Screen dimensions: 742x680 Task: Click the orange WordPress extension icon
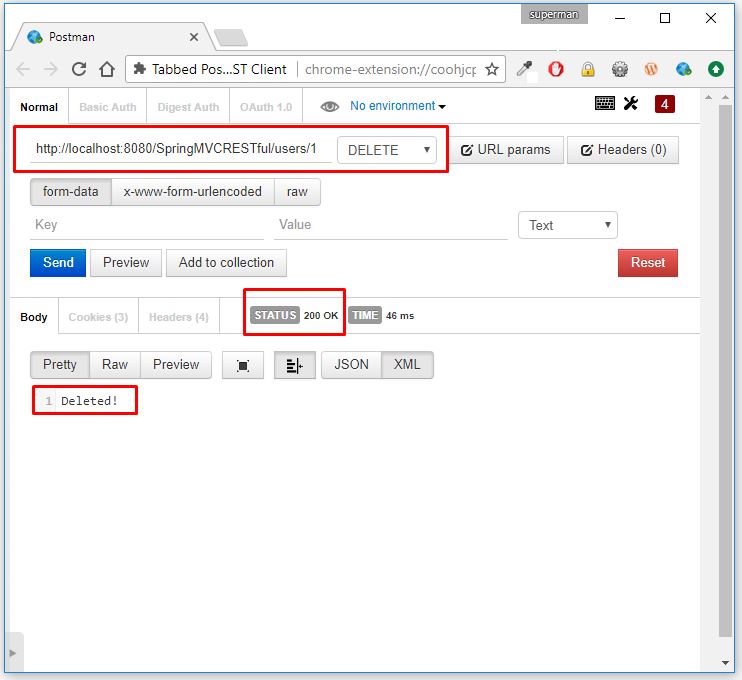[651, 69]
